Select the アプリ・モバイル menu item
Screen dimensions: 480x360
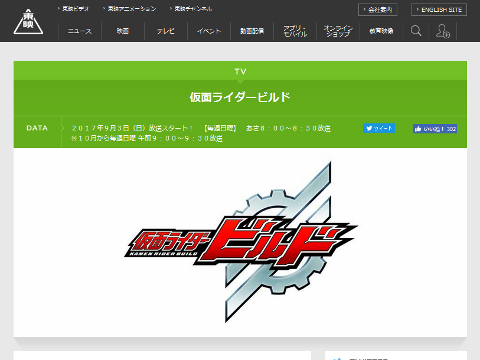point(295,31)
